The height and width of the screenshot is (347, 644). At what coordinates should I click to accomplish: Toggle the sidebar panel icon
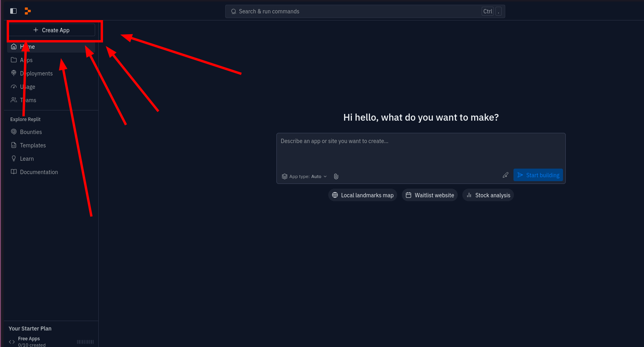click(13, 11)
